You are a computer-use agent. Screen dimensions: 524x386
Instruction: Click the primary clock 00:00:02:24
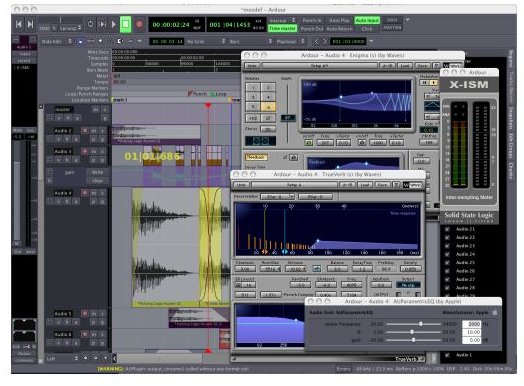click(x=171, y=25)
